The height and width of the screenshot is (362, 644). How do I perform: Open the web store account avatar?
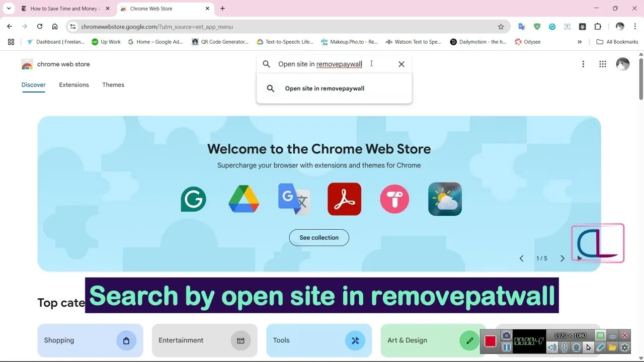click(x=623, y=64)
